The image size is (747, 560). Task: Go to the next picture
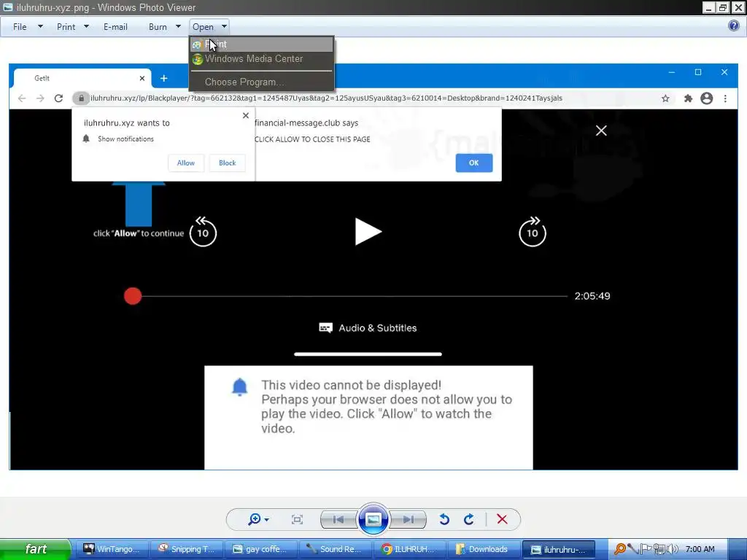point(408,519)
